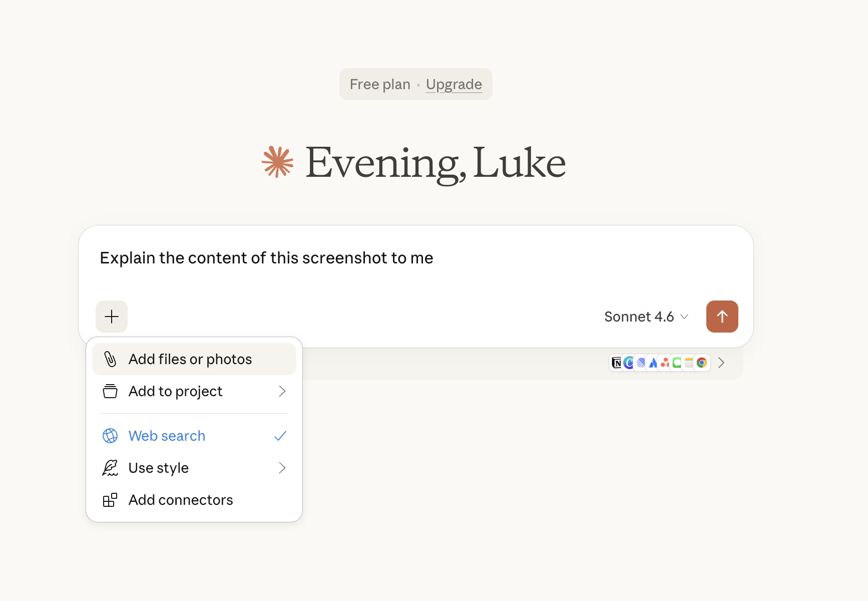Send the message with the arrow button
The height and width of the screenshot is (601, 868).
tap(722, 317)
